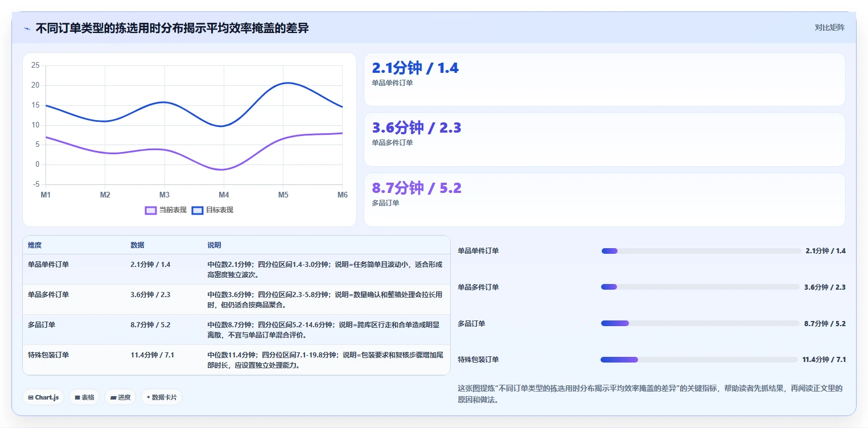Click the M6 axis label on chart
The height and width of the screenshot is (428, 868).
coord(342,195)
